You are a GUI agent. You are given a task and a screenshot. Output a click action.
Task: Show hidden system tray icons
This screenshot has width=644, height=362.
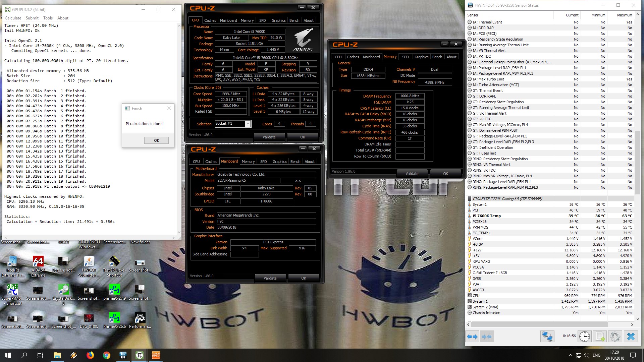point(570,355)
